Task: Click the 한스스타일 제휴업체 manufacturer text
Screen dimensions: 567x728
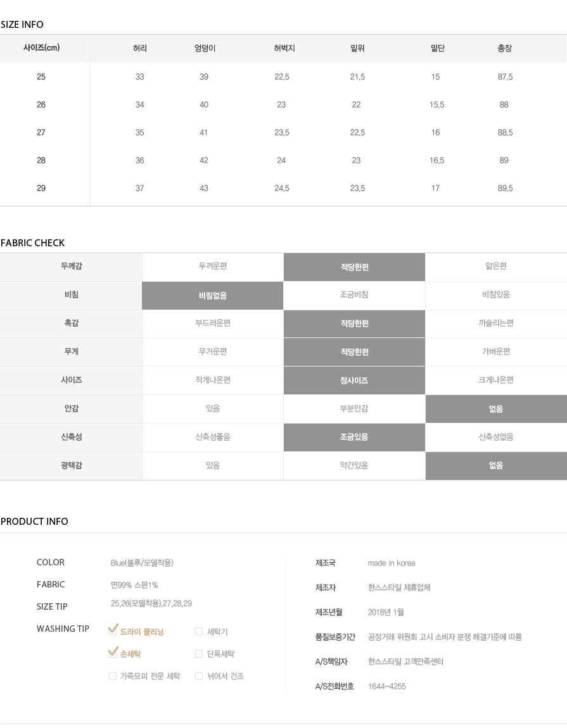Action: 398,587
